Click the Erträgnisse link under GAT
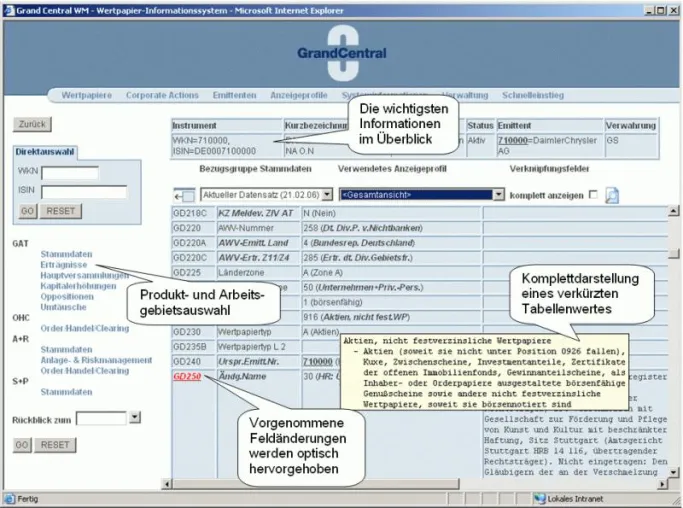Viewport: 683px width, 508px height. [x=64, y=264]
